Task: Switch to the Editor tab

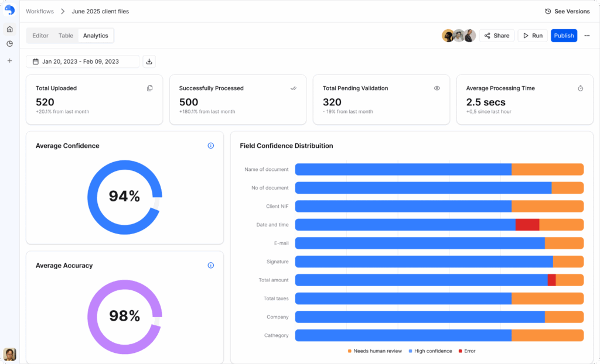Action: [40, 35]
